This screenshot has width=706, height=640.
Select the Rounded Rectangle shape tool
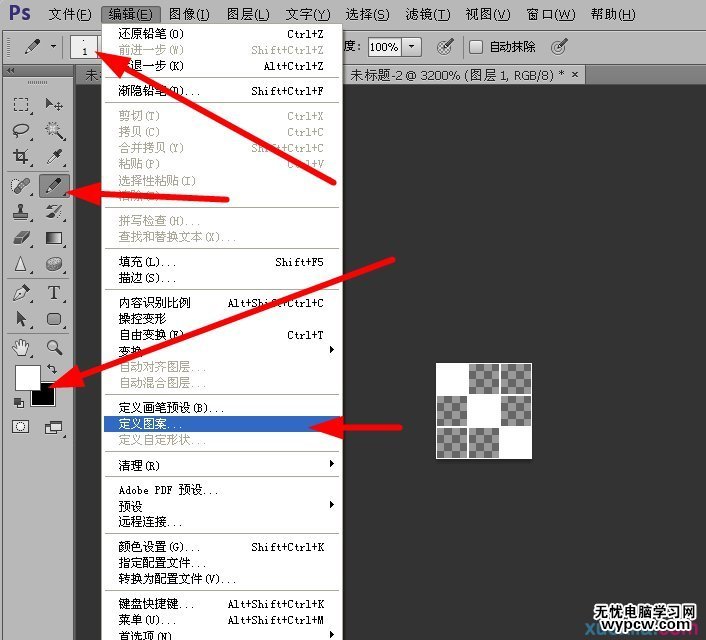click(54, 319)
